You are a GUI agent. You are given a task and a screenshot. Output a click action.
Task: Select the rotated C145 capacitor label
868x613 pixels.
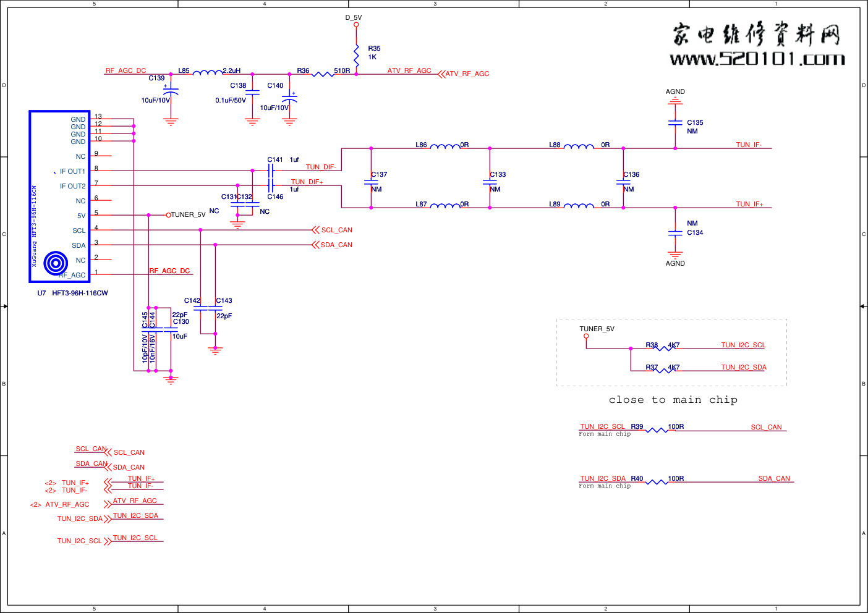[x=145, y=320]
